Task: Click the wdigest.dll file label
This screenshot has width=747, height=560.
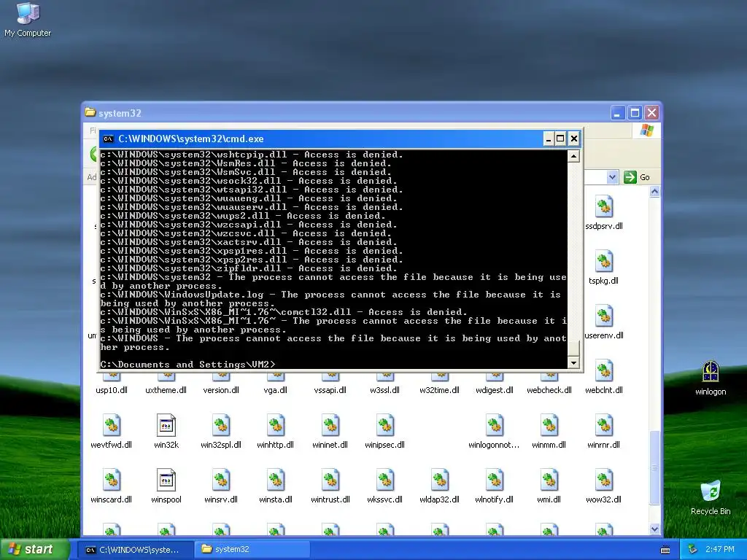Action: coord(495,390)
